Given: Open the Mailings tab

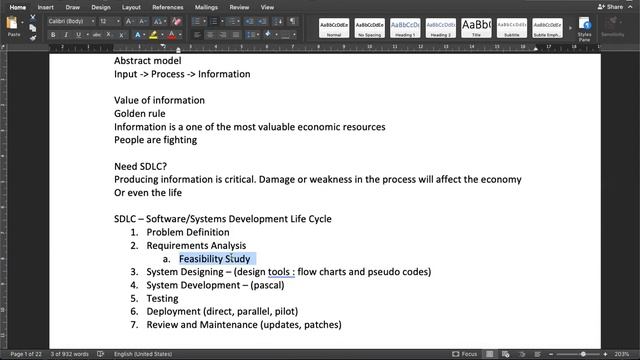Looking at the screenshot, I should tap(206, 7).
